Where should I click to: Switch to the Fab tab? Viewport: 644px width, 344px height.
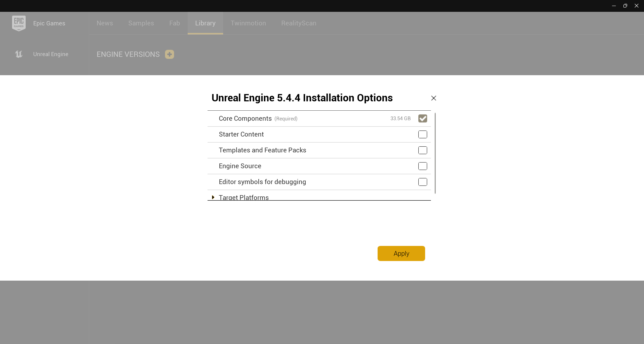175,23
